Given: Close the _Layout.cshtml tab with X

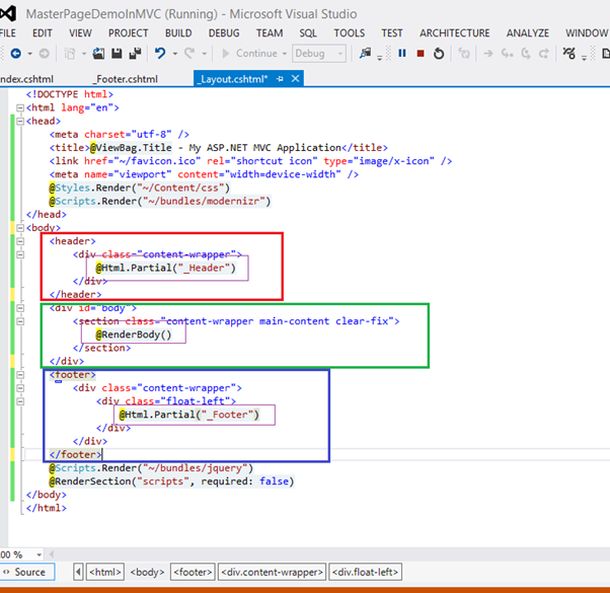Looking at the screenshot, I should (x=297, y=78).
